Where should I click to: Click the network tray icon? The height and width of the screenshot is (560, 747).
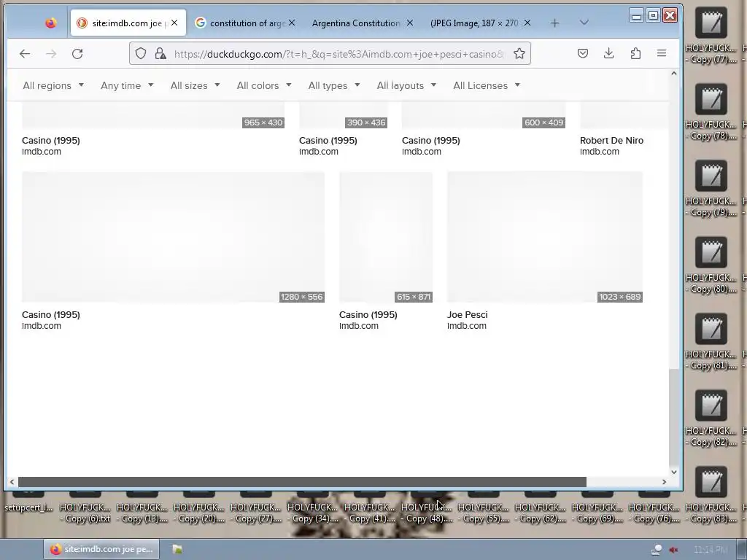[x=657, y=550]
